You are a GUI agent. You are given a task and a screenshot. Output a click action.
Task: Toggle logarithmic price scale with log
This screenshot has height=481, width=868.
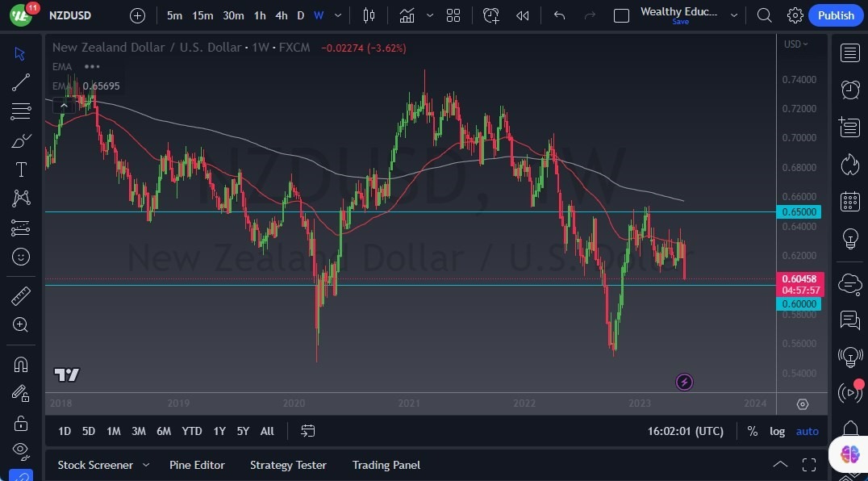point(777,431)
